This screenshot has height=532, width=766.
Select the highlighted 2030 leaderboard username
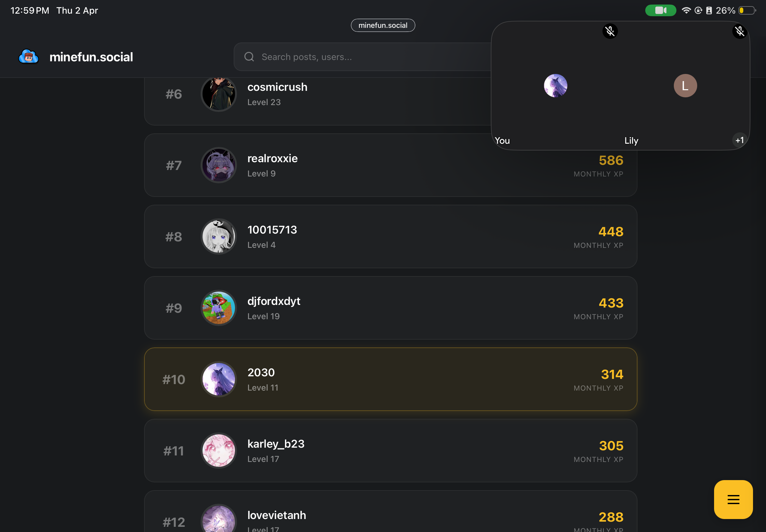point(261,372)
